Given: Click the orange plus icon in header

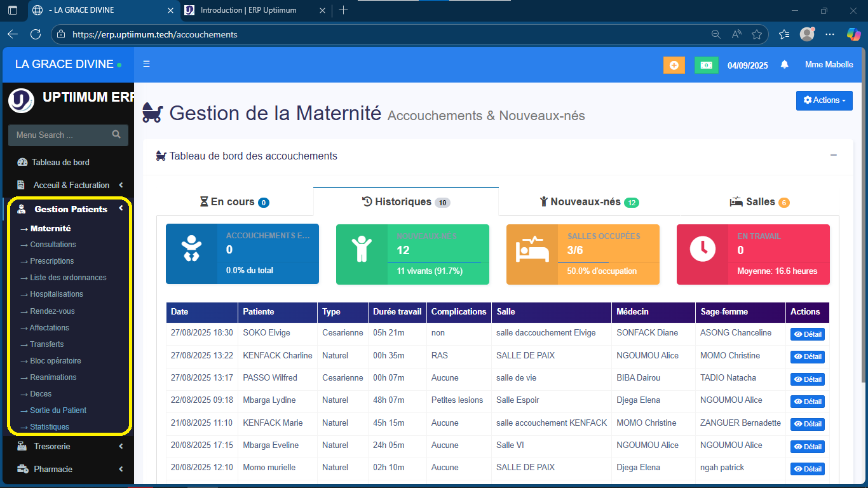Looking at the screenshot, I should coord(674,65).
